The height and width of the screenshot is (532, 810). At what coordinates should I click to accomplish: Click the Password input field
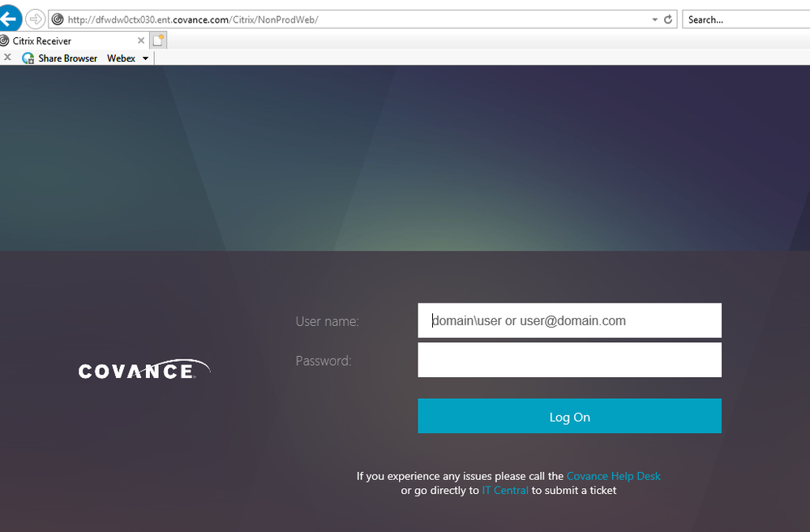coord(569,360)
